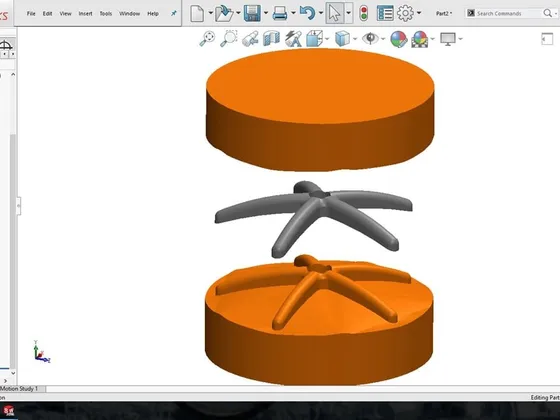560x420 pixels.
Task: Click Zoom to Fit icon
Action: [207, 39]
